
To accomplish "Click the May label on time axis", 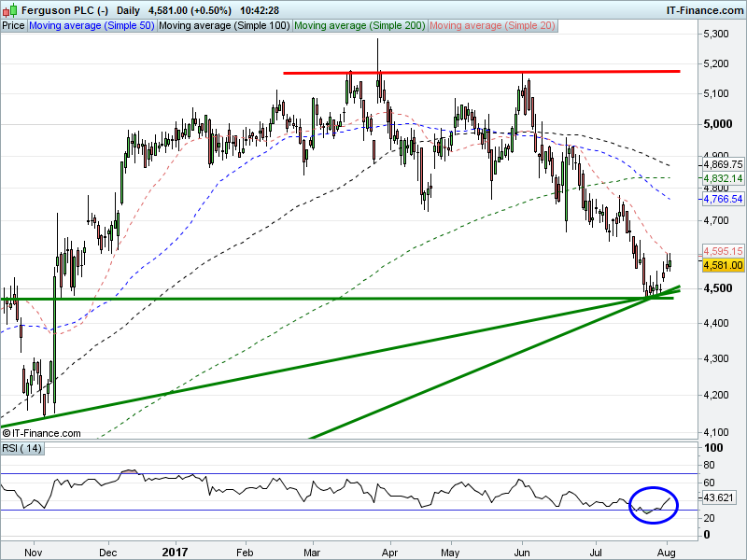I will point(450,553).
